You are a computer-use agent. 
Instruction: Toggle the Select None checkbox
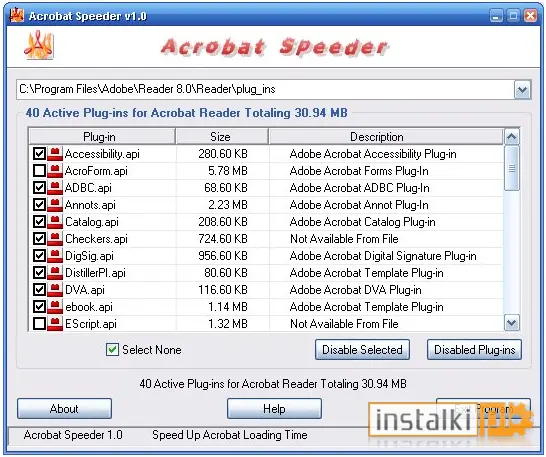point(112,350)
